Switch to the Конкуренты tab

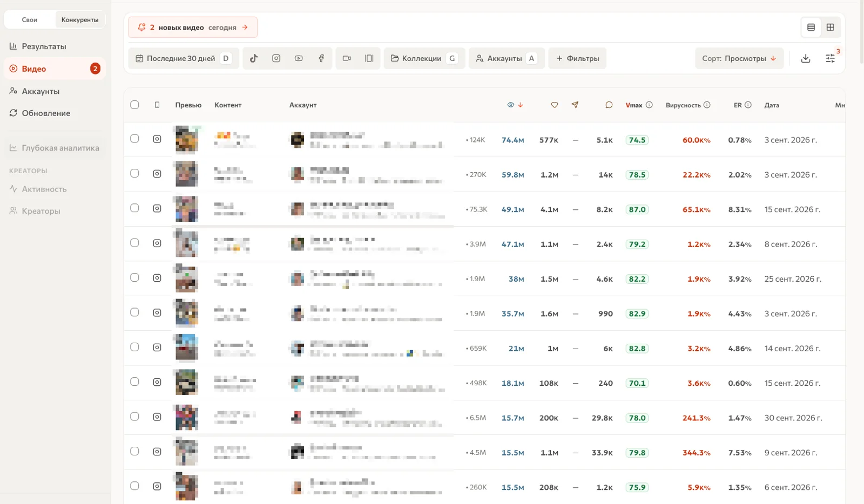[80, 20]
